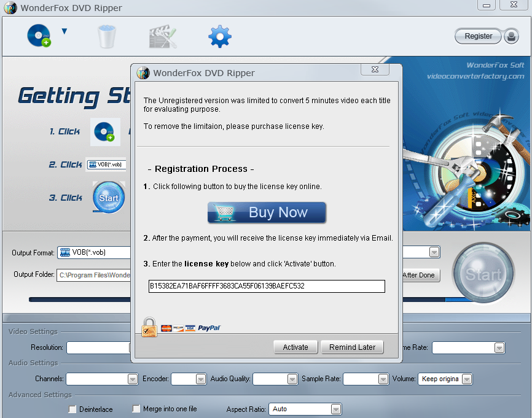Open the Load DVD dropdown arrow
The height and width of the screenshot is (418, 532).
click(64, 31)
